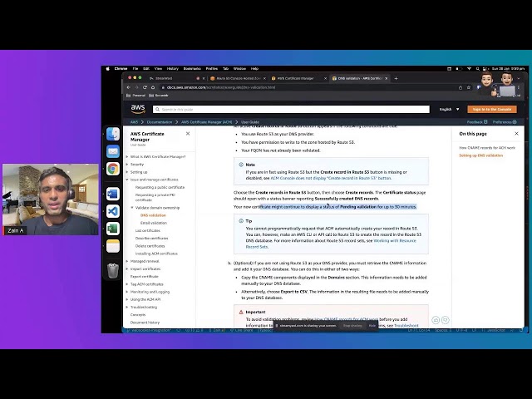The image size is (532, 399).
Task: Click Documentation in the breadcrumb
Action: (160, 122)
